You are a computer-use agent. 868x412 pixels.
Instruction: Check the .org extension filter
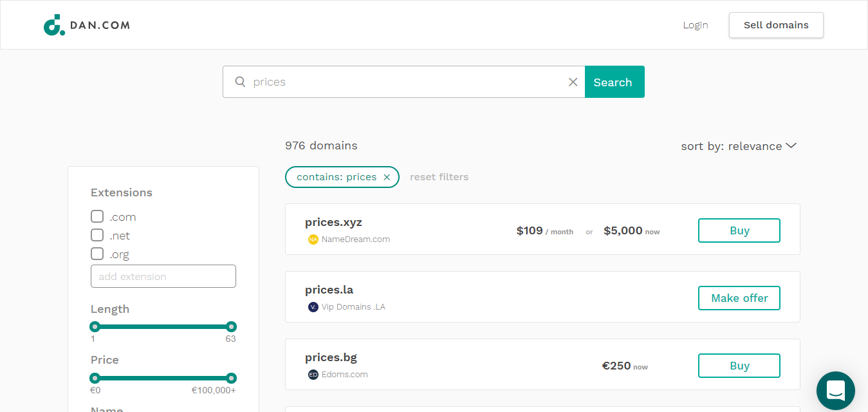(x=97, y=254)
